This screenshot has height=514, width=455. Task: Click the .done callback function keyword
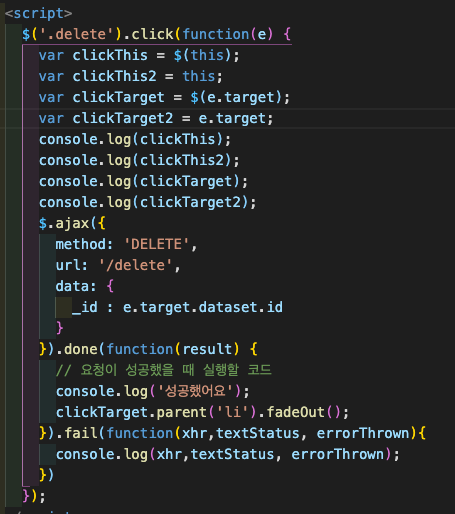click(140, 349)
